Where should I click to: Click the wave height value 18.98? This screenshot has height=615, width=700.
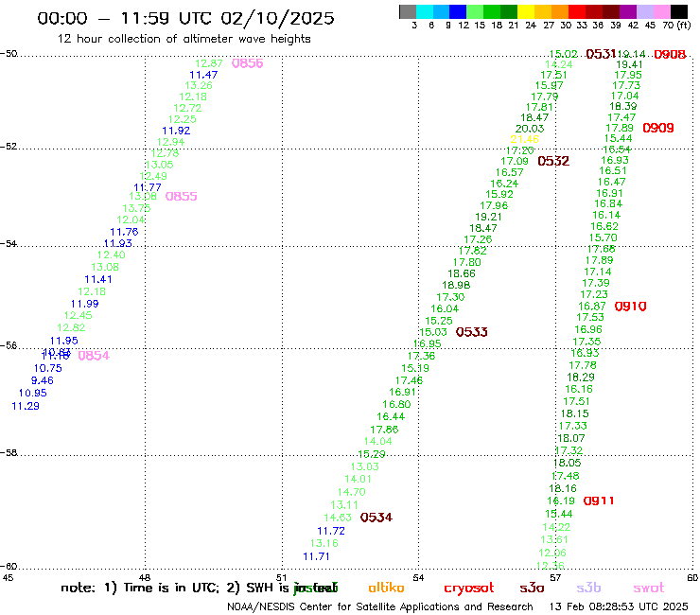click(x=456, y=285)
